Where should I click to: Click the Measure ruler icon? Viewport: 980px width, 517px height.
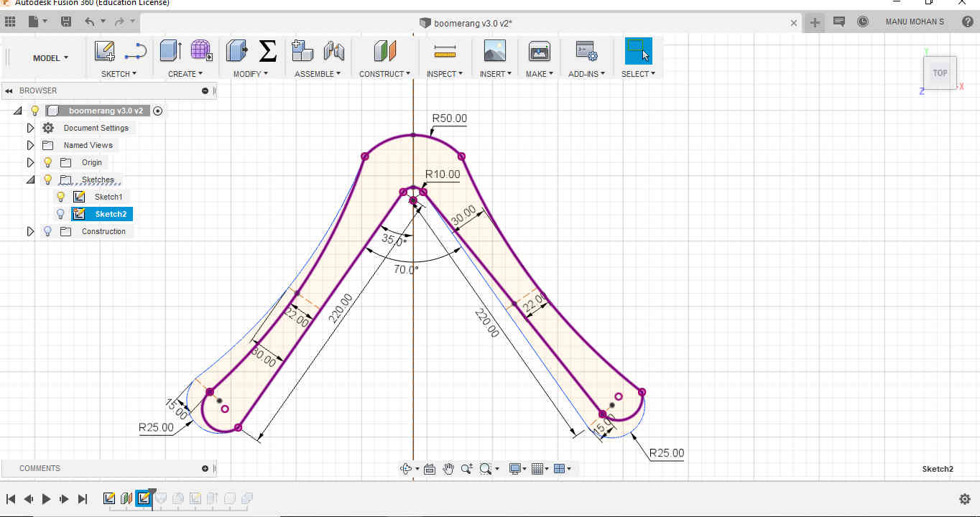click(445, 51)
